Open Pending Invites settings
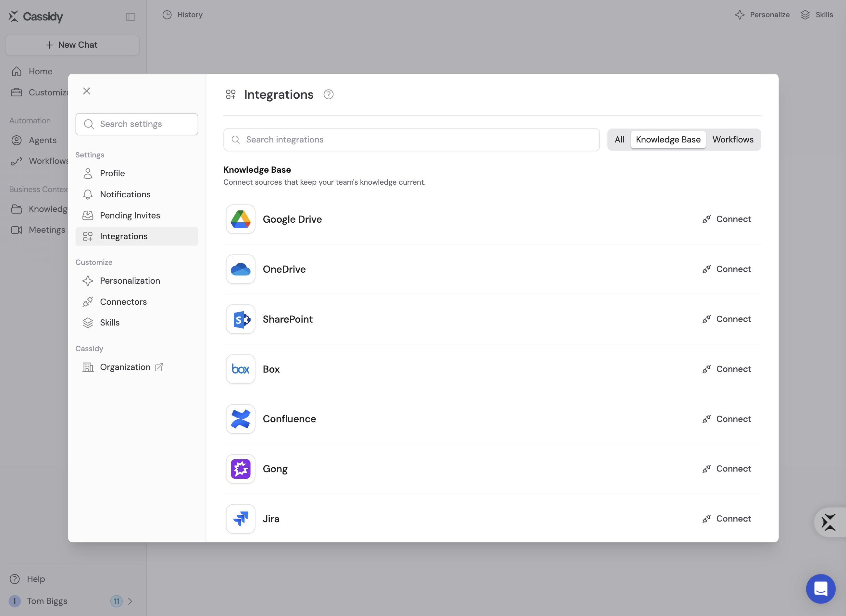This screenshot has width=846, height=616. click(137, 215)
